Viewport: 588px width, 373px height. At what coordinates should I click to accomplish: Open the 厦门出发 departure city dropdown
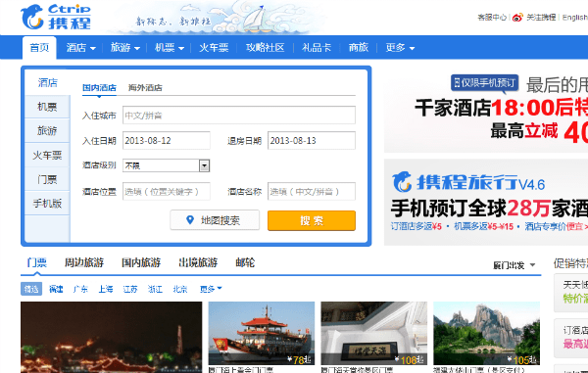(x=514, y=265)
